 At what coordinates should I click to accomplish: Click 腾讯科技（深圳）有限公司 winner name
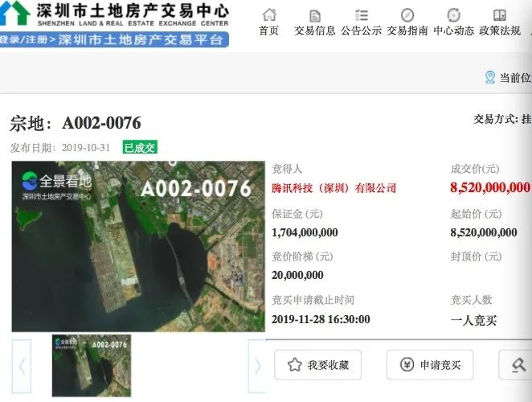[x=334, y=187]
